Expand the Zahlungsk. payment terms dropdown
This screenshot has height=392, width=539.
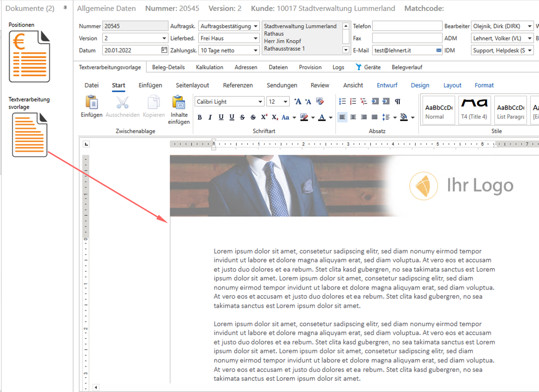[x=256, y=50]
